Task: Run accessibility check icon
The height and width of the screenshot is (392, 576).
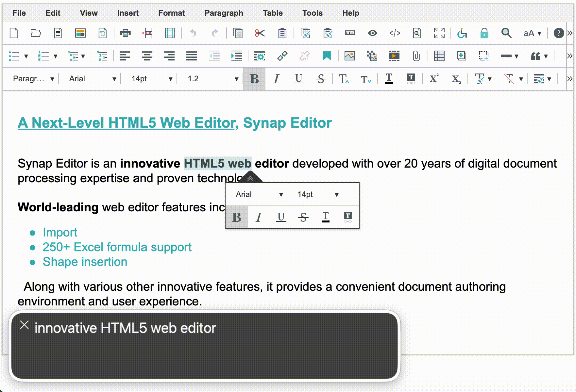Action: [462, 33]
